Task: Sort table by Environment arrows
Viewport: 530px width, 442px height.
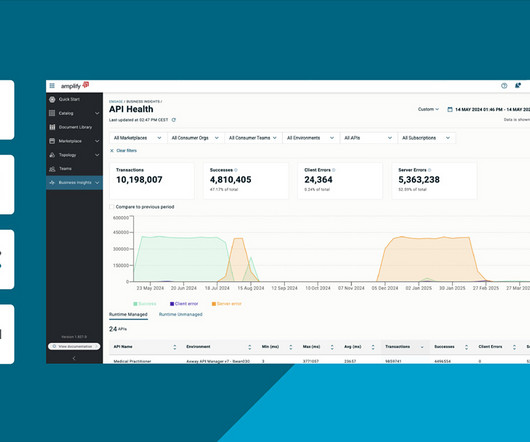Action: click(x=249, y=347)
